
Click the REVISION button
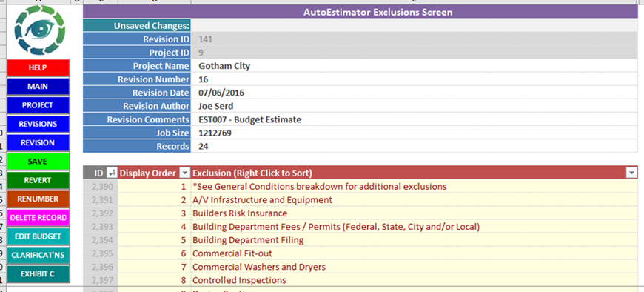38,143
